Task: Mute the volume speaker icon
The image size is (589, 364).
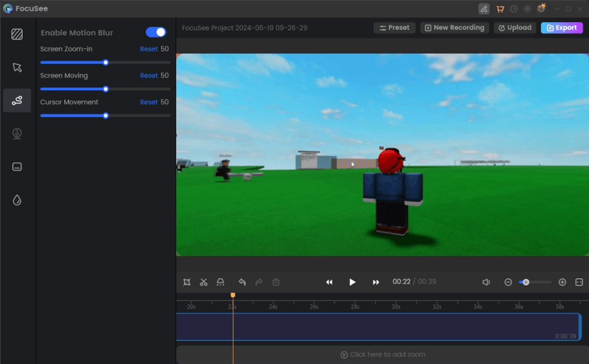Action: tap(486, 282)
